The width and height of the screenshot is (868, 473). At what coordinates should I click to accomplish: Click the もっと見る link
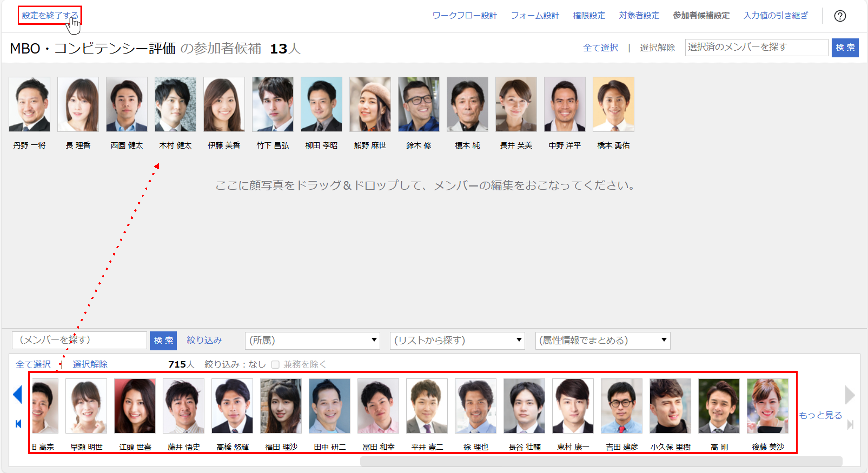[820, 415]
